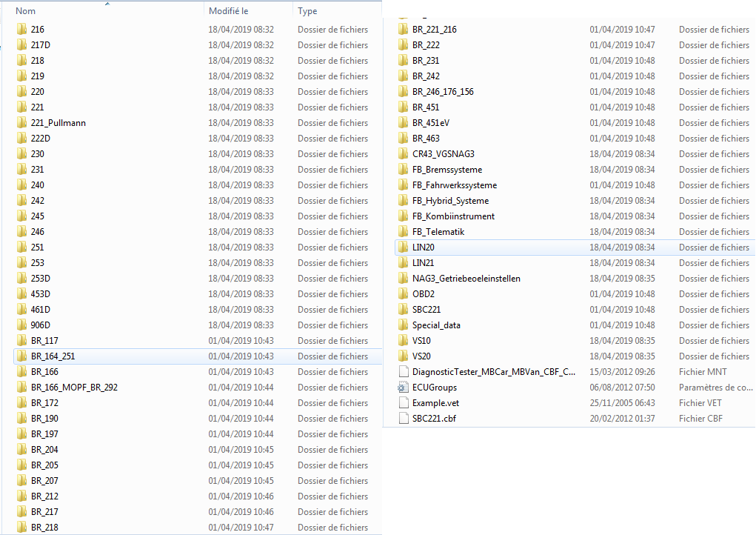Click the BR_164_251 folder icon
The width and height of the screenshot is (756, 535).
pos(21,356)
